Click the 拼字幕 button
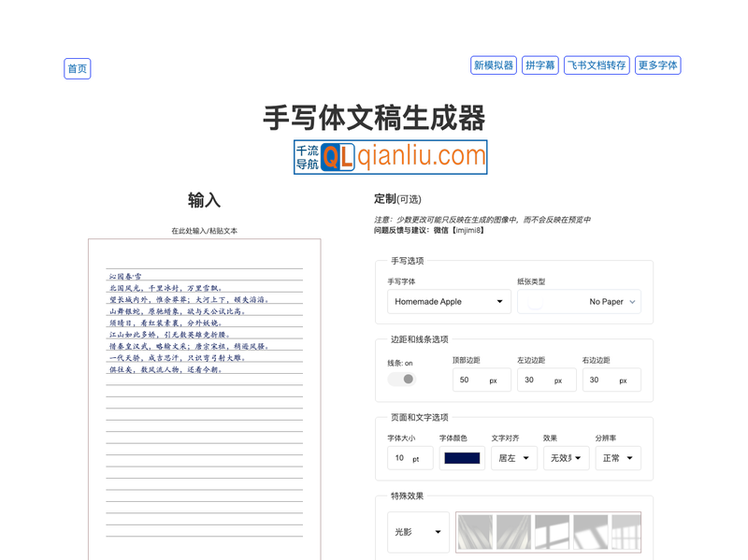Viewport: 748px width, 560px height. 539,65
